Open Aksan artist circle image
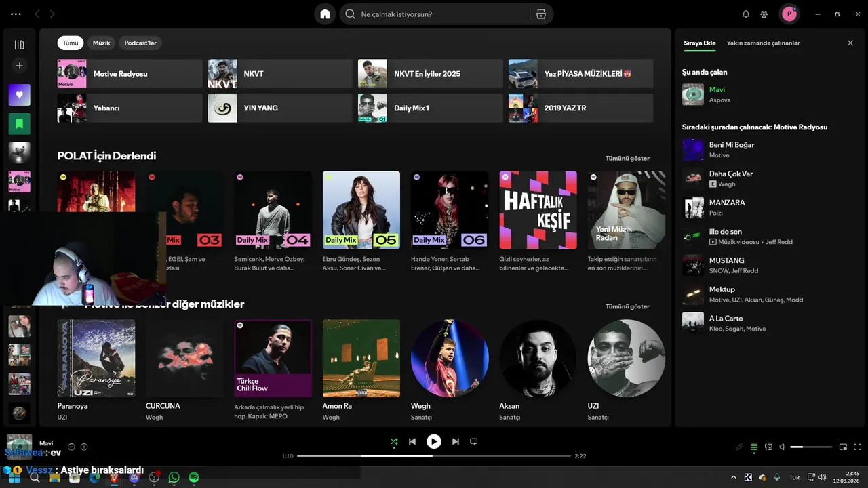Viewport: 868px width, 488px height. point(538,359)
